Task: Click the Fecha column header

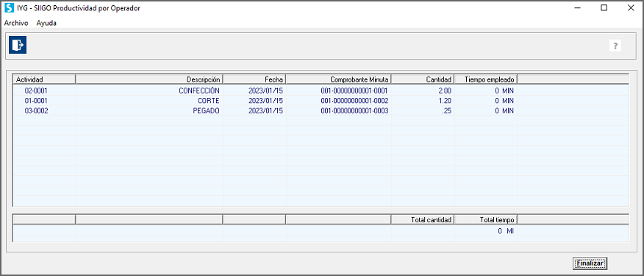Action: (254, 79)
